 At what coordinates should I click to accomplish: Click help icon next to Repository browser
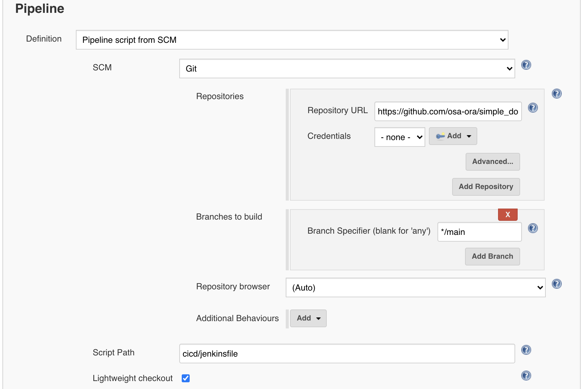557,284
